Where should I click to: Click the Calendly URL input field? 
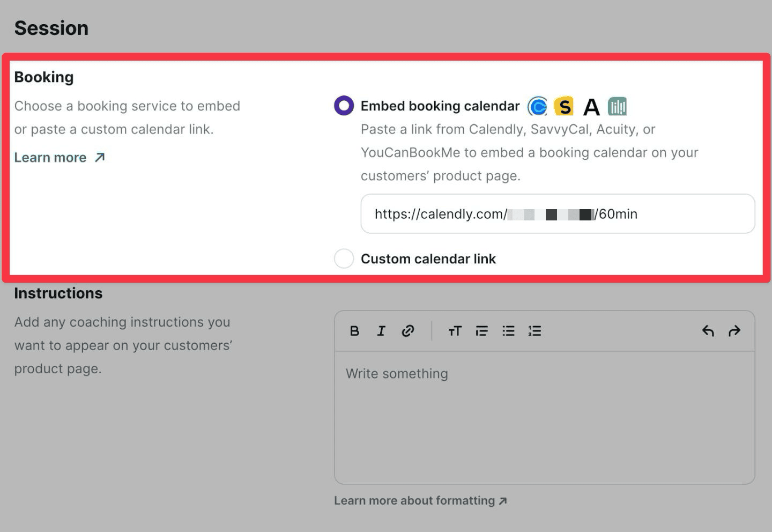pos(558,214)
